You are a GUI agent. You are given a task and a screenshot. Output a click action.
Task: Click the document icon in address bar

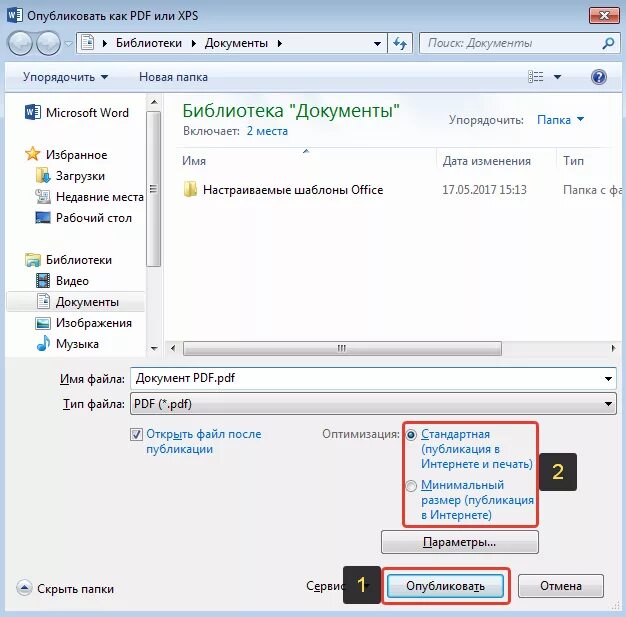[x=88, y=43]
